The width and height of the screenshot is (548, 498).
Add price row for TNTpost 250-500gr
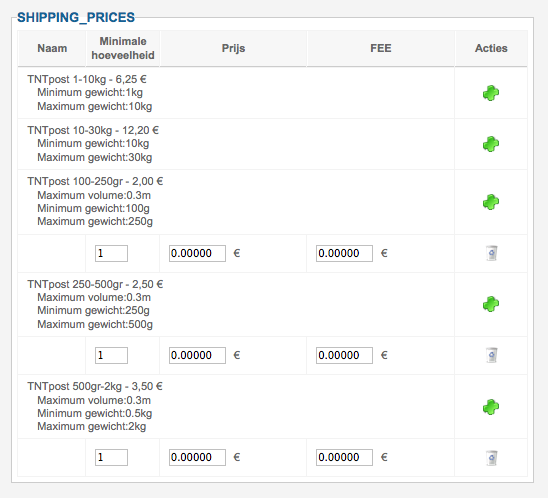coord(491,304)
